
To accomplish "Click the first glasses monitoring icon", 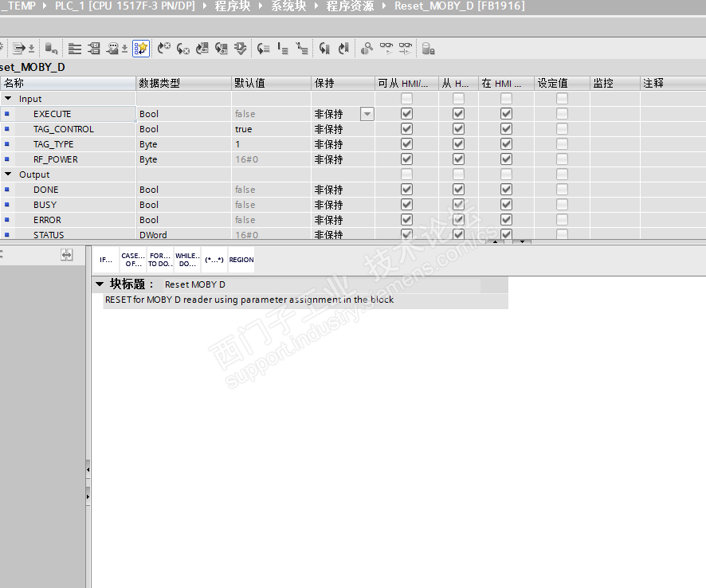I will (x=386, y=48).
